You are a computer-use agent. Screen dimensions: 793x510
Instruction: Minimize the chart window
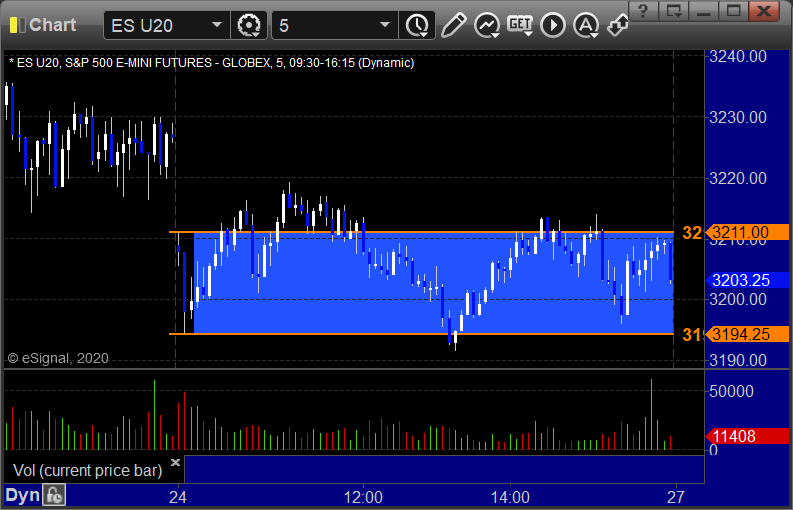click(x=703, y=11)
